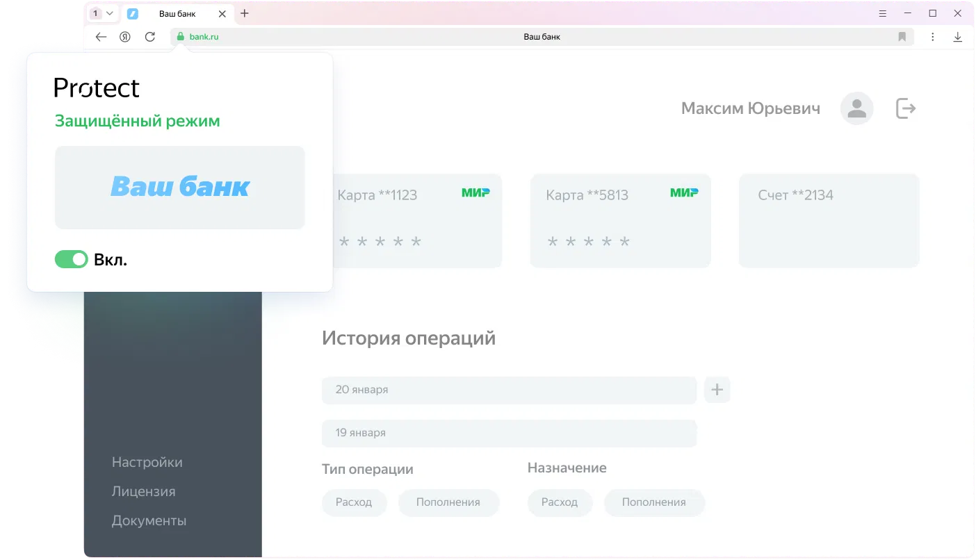Click the plus button beside 20 января
The image size is (976, 560).
[717, 390]
